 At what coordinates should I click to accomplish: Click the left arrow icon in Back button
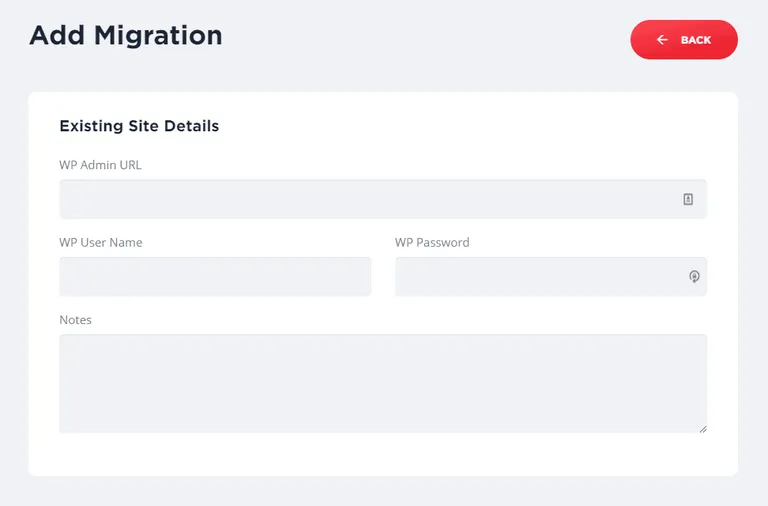point(662,40)
